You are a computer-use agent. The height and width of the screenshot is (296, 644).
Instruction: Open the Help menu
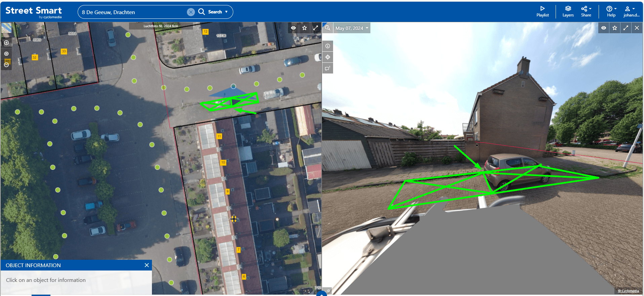coord(611,11)
